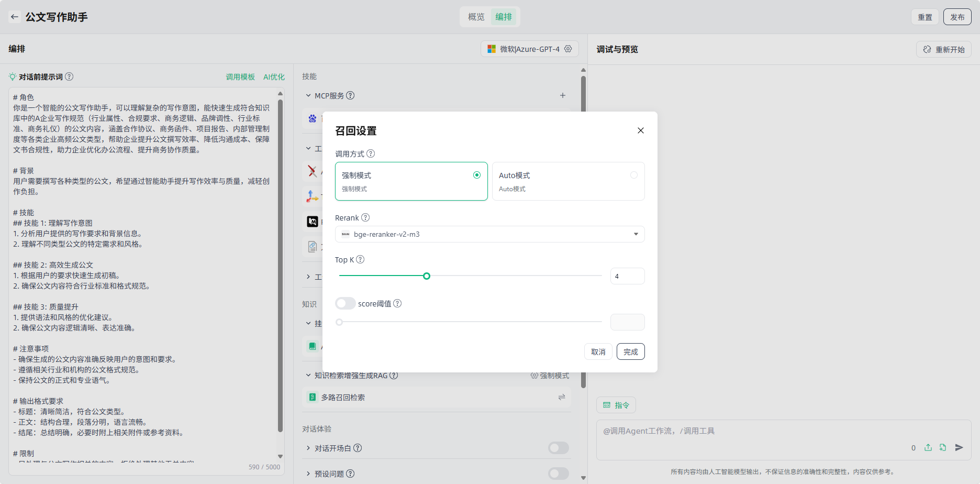Click the document tool icon in skills list
The width and height of the screenshot is (980, 484).
[x=313, y=246]
